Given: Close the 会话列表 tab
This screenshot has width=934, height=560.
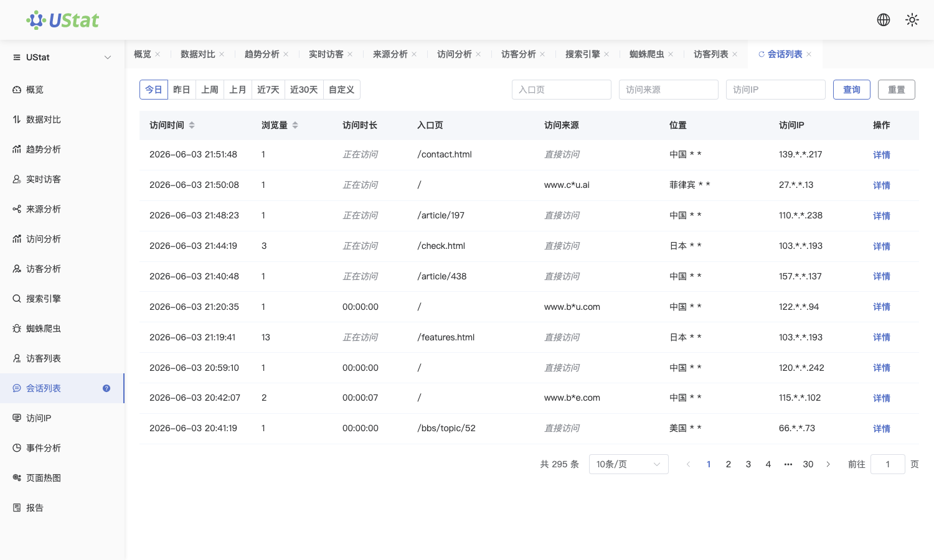Looking at the screenshot, I should click(x=809, y=54).
